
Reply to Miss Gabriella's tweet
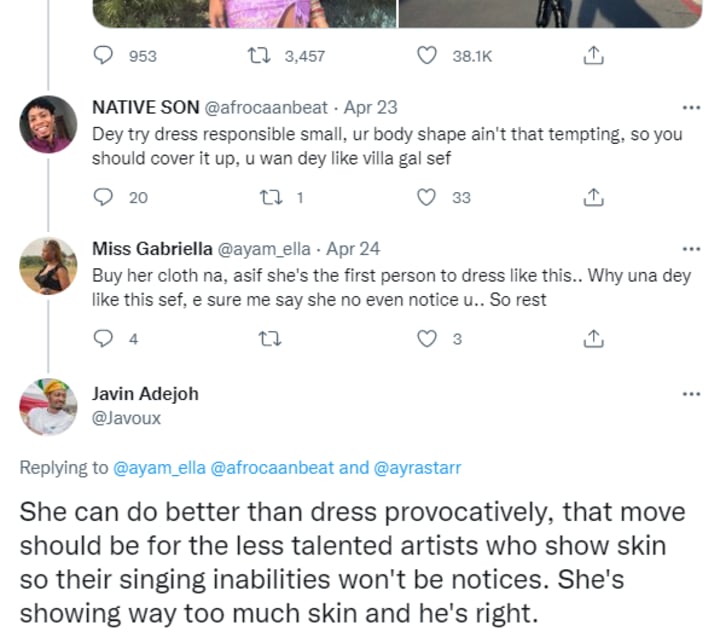[x=103, y=339]
